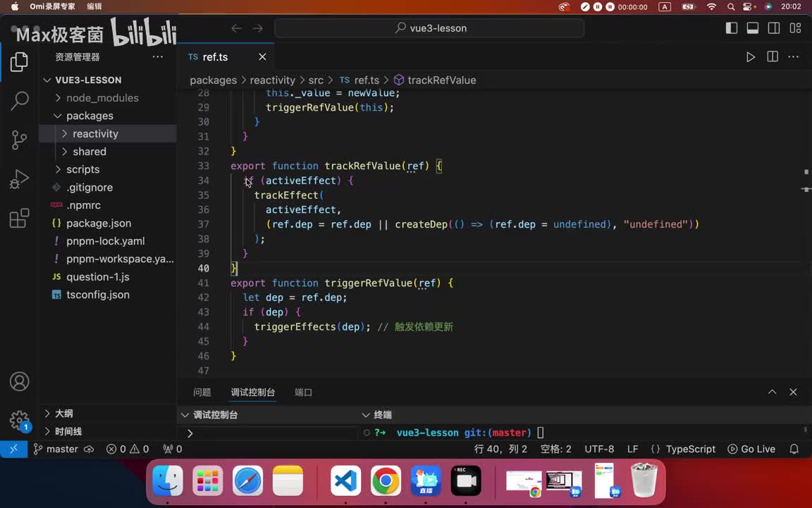Screen dimensions: 812x508
Task: Click 空格: 2 indentation setting
Action: 555,449
